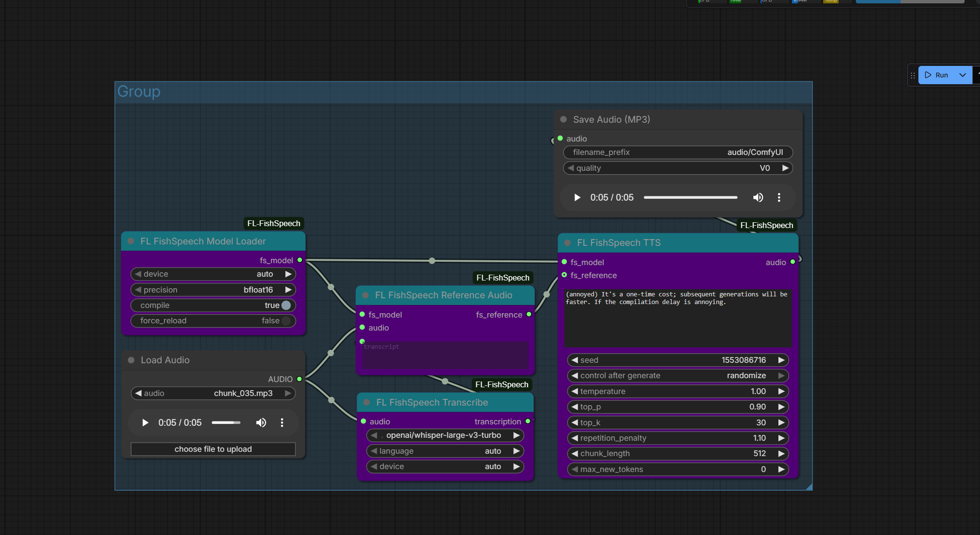Viewport: 980px width, 535px height.
Task: Open the device dropdown in Transcribe node
Action: [x=445, y=466]
